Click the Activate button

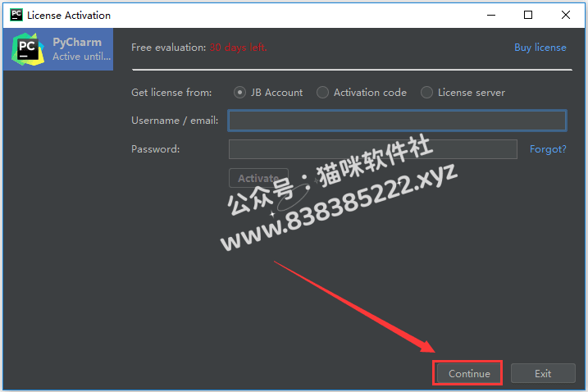click(x=258, y=178)
